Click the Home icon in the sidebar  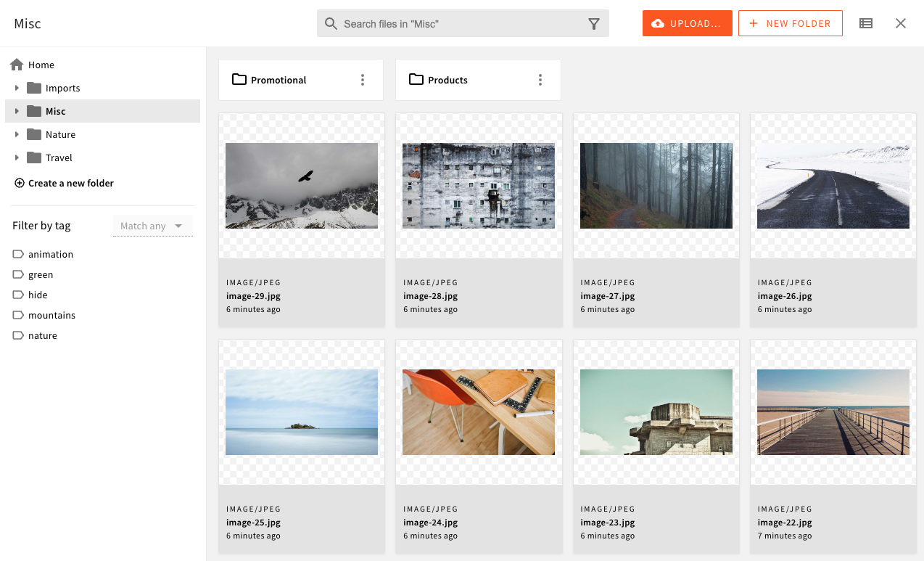15,64
